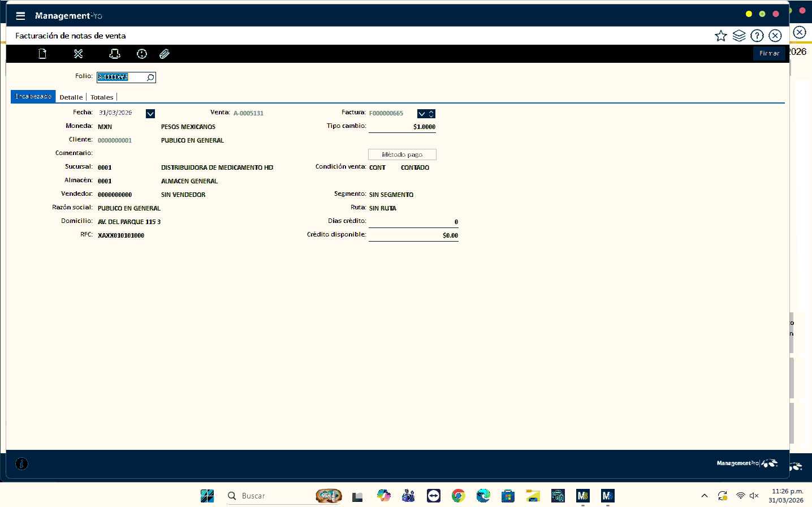Click the Firmar button
Screen dimensions: 812x507
point(769,53)
